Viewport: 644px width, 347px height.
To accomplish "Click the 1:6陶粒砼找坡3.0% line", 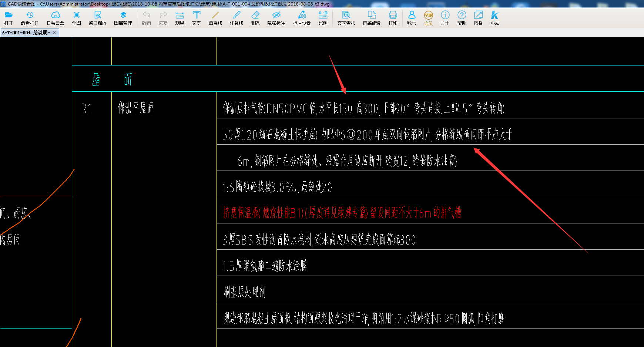I will point(277,187).
